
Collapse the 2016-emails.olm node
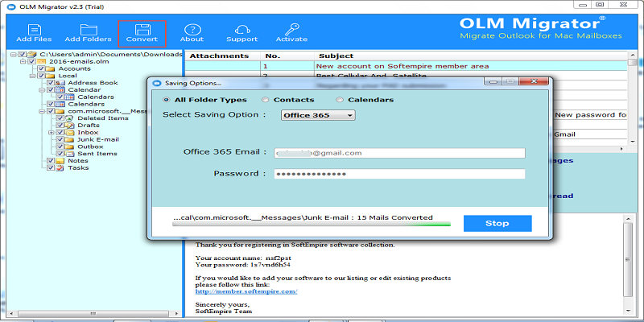coord(23,61)
